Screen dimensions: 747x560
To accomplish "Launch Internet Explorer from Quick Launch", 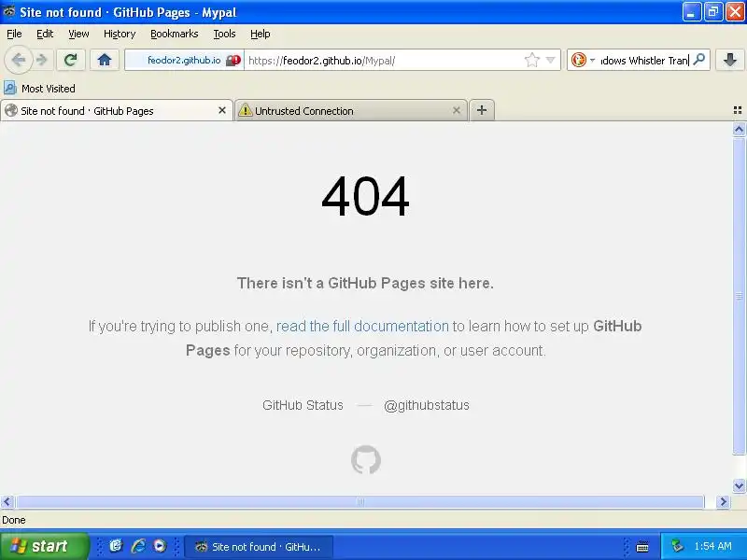I will click(138, 546).
